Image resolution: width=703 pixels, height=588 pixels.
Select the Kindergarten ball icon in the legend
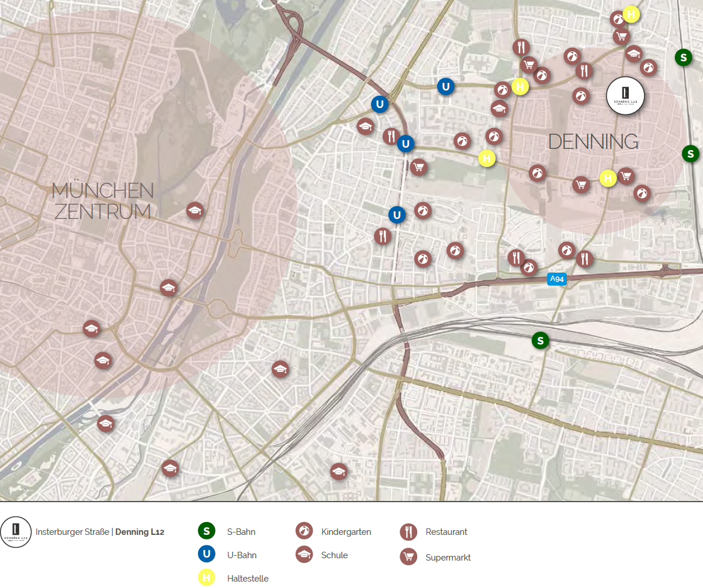click(304, 531)
